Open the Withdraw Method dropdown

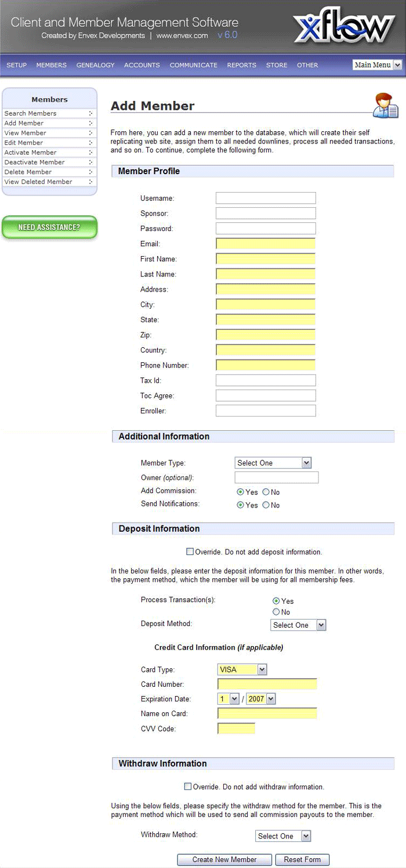point(284,836)
